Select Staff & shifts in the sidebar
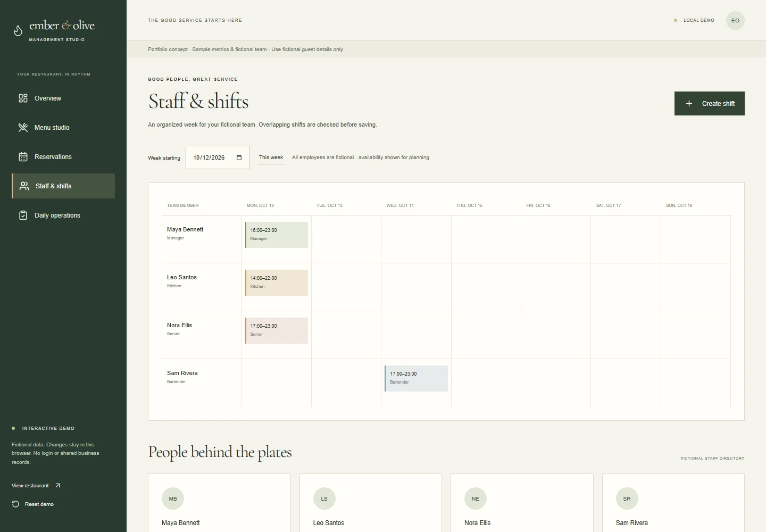 (63, 186)
